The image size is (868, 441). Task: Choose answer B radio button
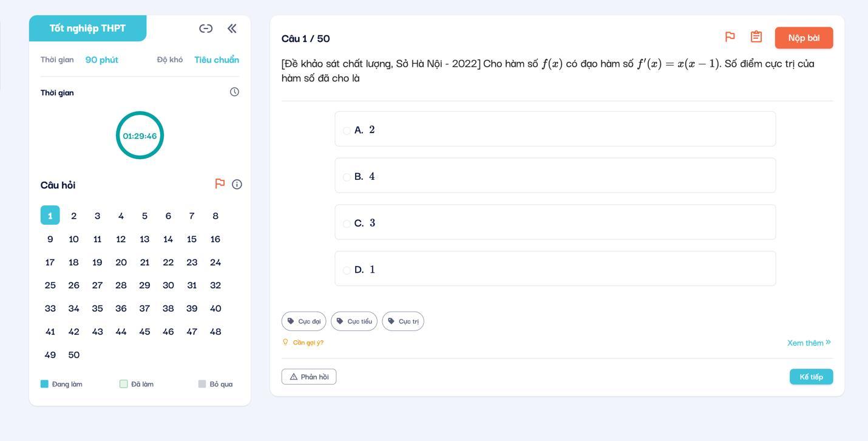point(347,177)
